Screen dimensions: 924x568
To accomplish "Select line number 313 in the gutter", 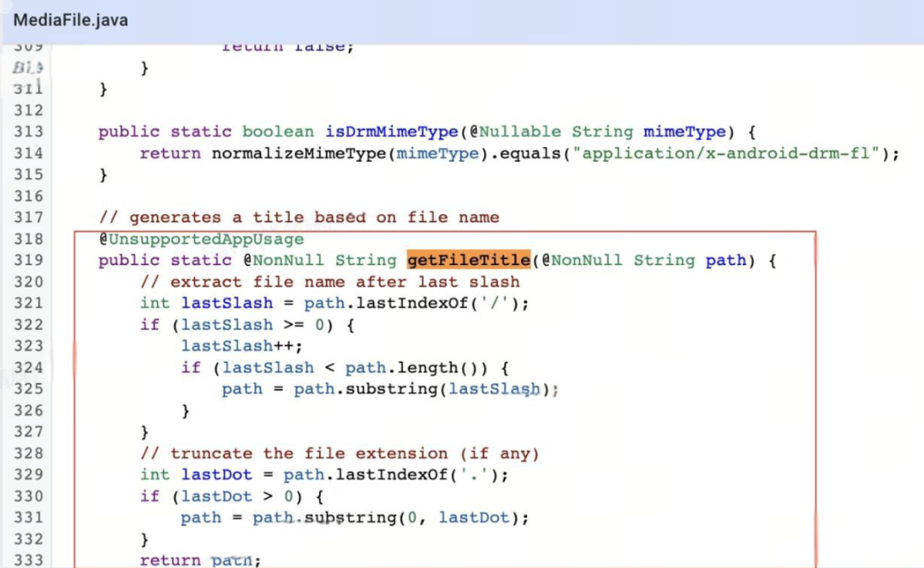I will point(28,132).
